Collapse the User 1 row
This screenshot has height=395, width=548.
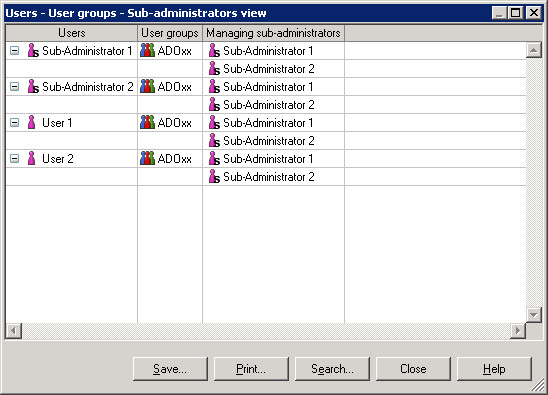14,122
